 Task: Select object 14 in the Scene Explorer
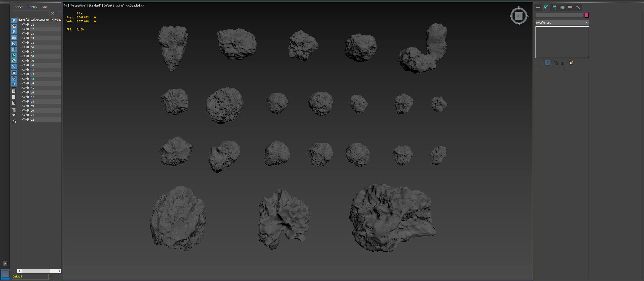(32, 83)
